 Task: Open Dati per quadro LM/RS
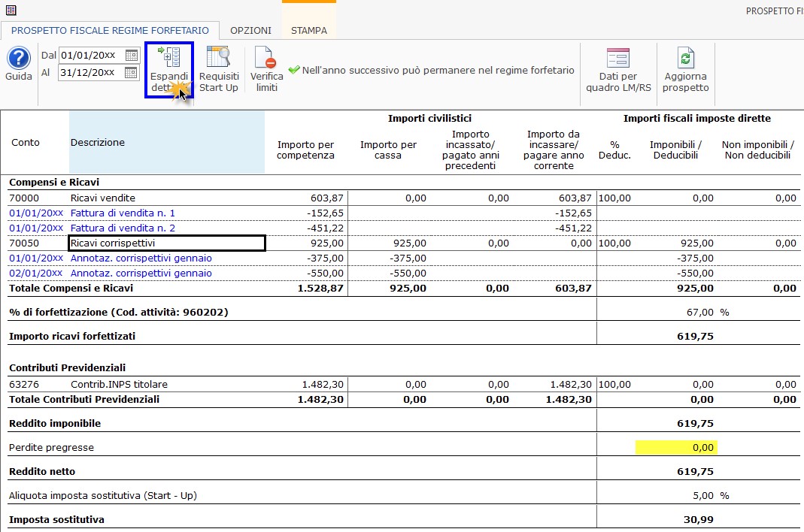coord(618,70)
